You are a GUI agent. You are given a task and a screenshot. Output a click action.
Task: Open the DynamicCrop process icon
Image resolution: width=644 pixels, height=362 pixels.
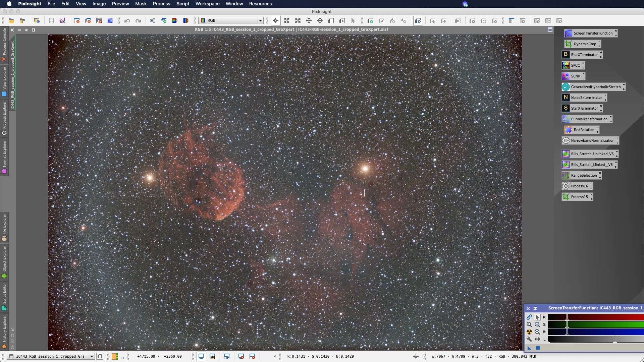click(x=582, y=44)
